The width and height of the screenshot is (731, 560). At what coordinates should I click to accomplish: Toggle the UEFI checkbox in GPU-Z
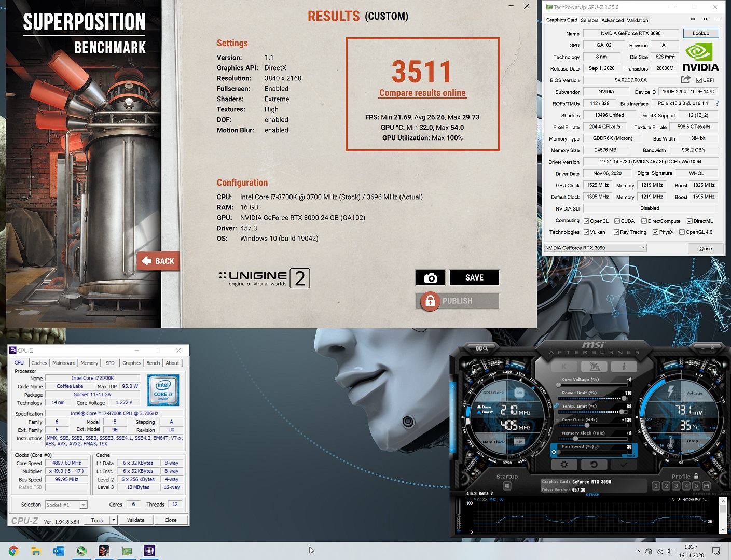(699, 80)
